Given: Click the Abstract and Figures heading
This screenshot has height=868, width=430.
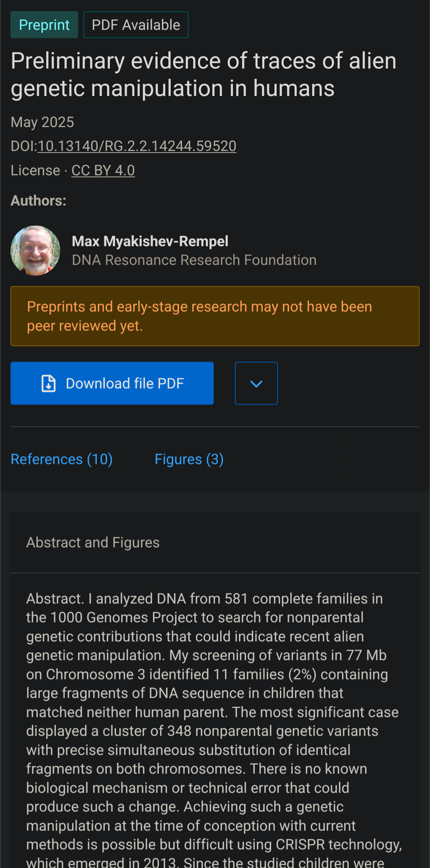Looking at the screenshot, I should [93, 542].
